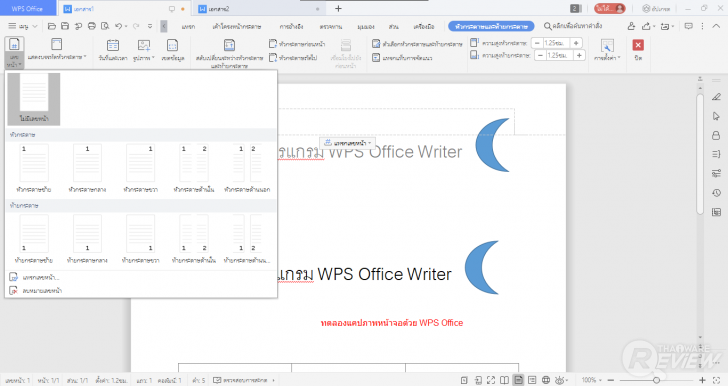Click red Close header footer icon
This screenshot has height=386, width=728.
tap(638, 45)
